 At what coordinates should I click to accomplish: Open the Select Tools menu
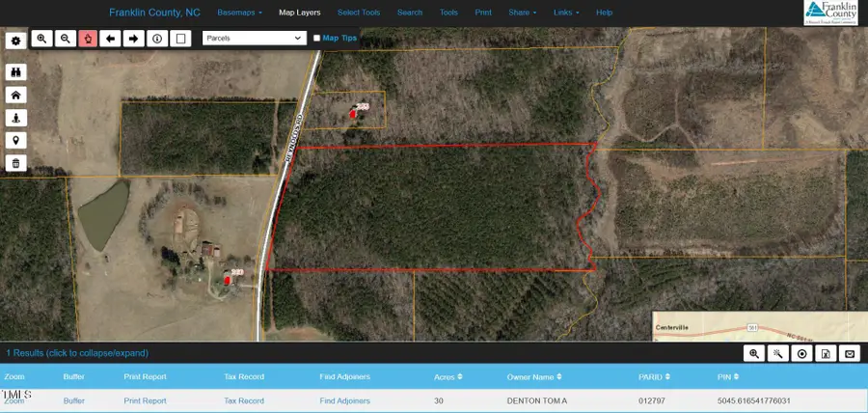[x=358, y=13]
